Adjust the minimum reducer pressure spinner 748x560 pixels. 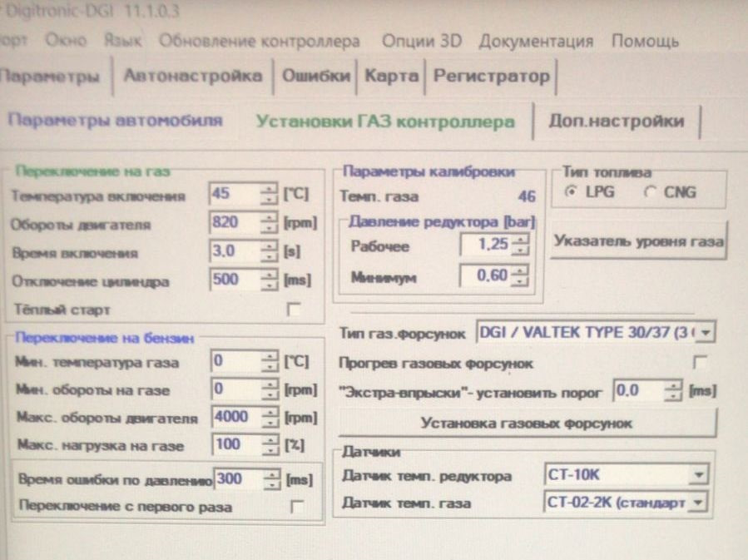coord(522,275)
